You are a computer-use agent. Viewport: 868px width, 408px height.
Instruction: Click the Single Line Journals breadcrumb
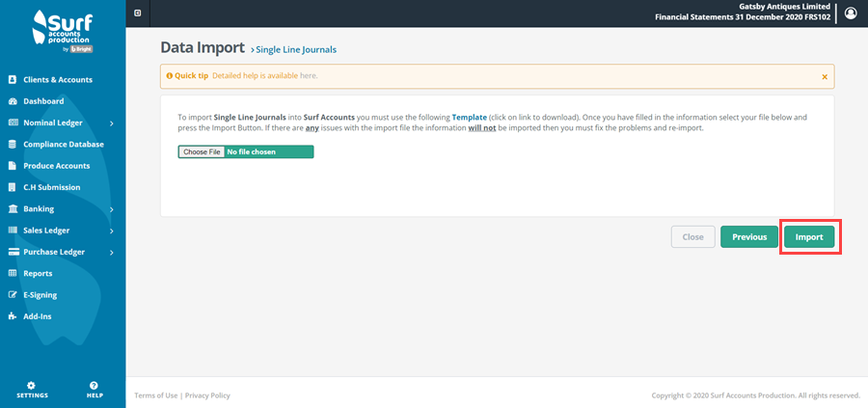pos(296,50)
